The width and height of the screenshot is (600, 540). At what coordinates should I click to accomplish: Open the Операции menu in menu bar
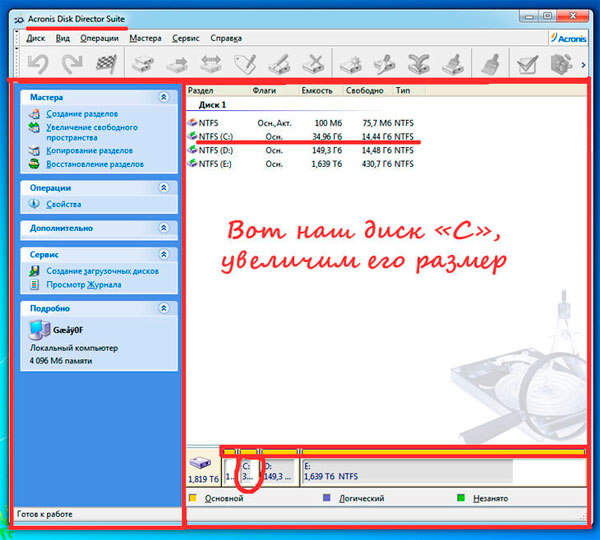pyautogui.click(x=99, y=38)
